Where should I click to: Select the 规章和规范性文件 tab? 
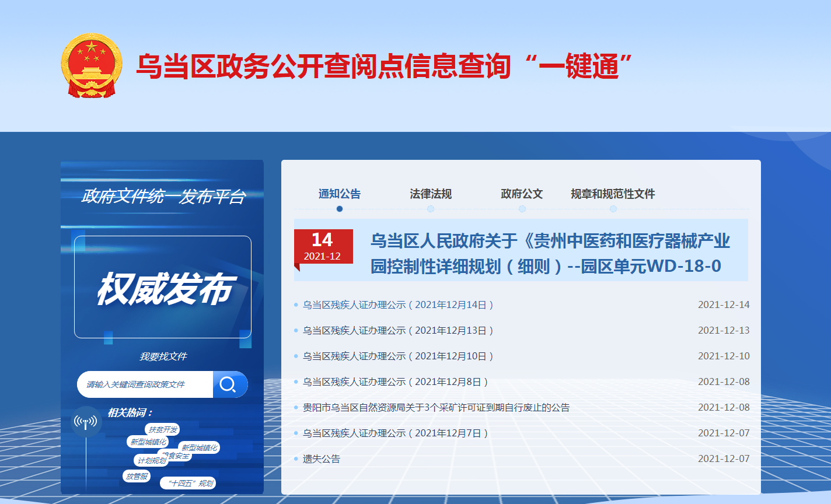(613, 194)
